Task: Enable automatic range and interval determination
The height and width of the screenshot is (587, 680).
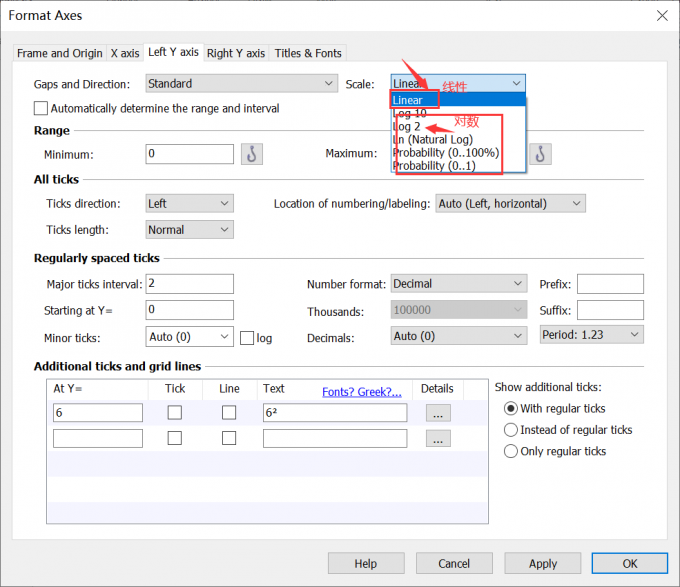Action: point(41,108)
